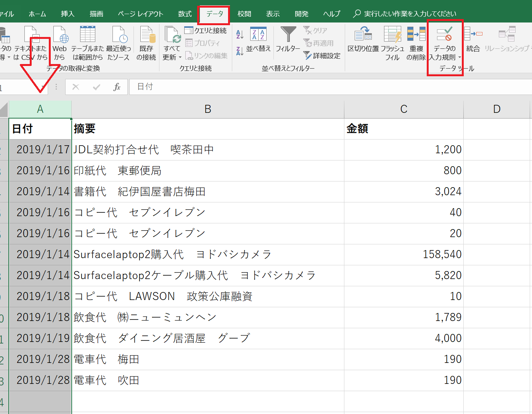Expand the データの入力規則 dropdown arrow

(460, 58)
